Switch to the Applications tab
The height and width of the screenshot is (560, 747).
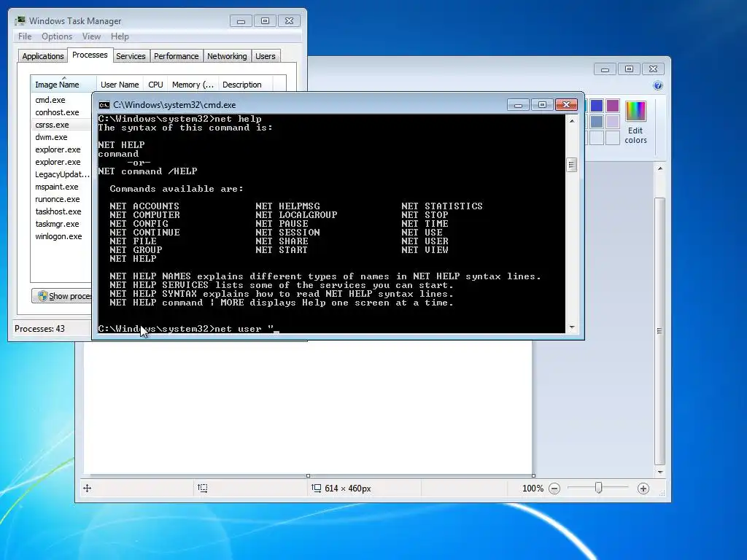[43, 56]
